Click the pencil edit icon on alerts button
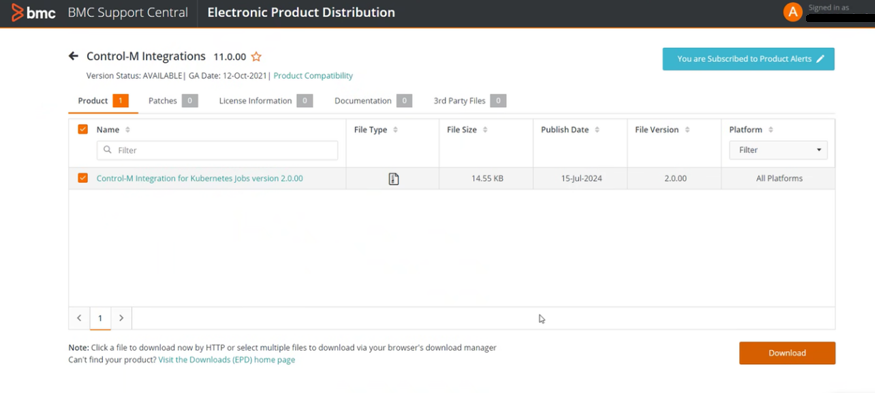Viewport: 875px width, 393px height. click(820, 59)
